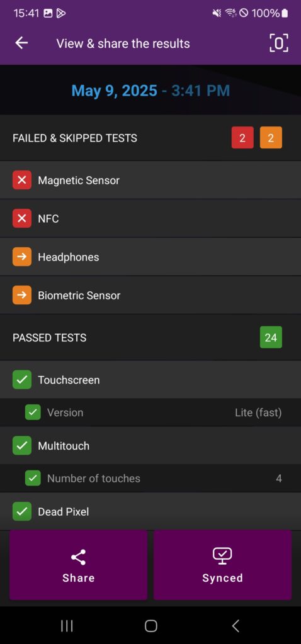Click the green checkmark beside Dead Pixel

pyautogui.click(x=22, y=511)
